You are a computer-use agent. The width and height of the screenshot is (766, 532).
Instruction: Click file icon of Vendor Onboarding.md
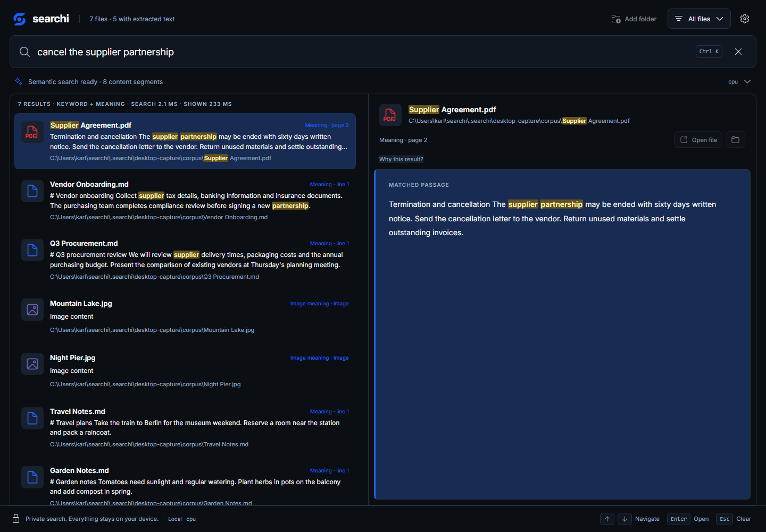coord(32,191)
